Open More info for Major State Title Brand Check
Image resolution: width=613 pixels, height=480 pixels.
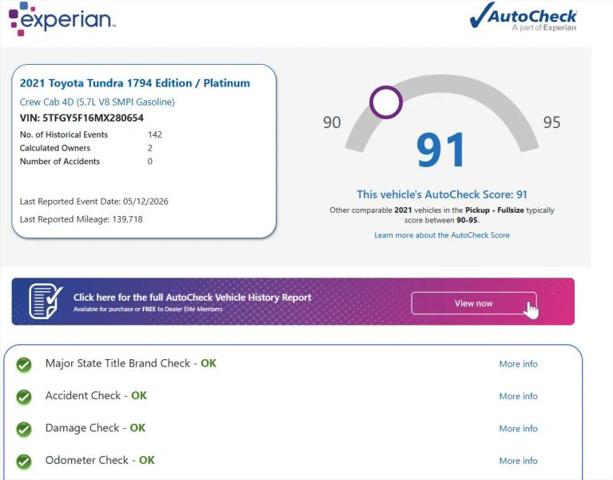pyautogui.click(x=518, y=364)
